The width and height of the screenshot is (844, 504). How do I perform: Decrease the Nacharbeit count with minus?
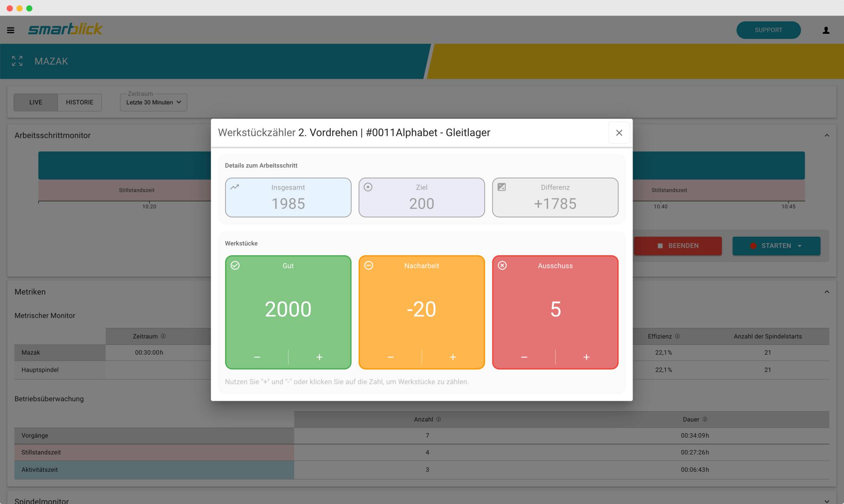[x=391, y=357]
